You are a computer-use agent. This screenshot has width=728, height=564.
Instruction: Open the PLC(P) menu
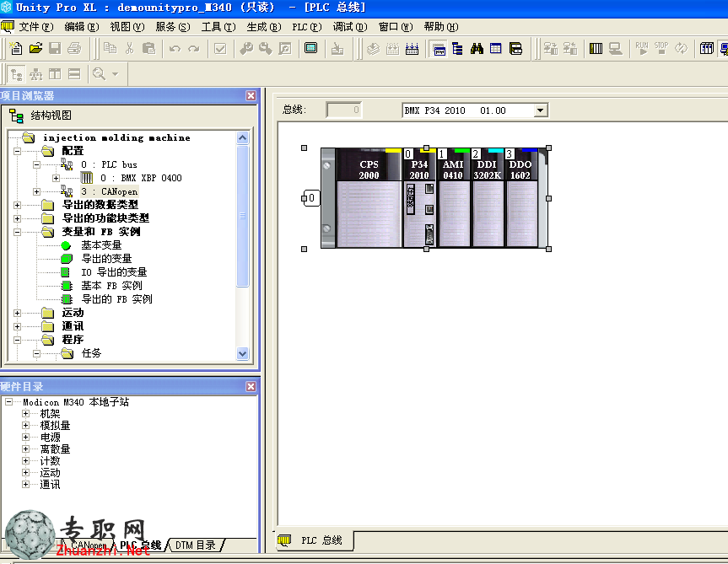click(307, 27)
